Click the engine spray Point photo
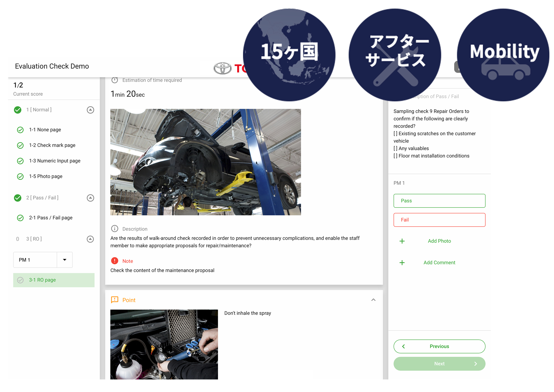This screenshot has height=392, width=554. tap(164, 344)
